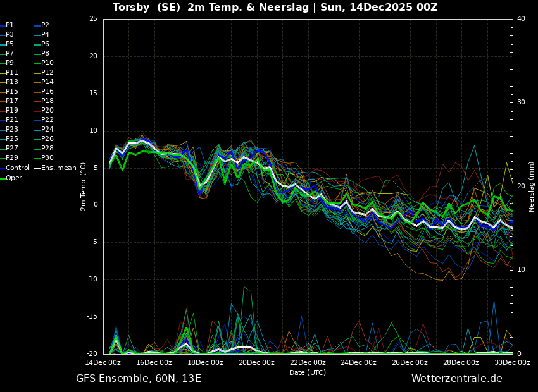Image resolution: width=538 pixels, height=392 pixels.
Task: Click the 14Dec 00z axis tick label
Action: 103,362
